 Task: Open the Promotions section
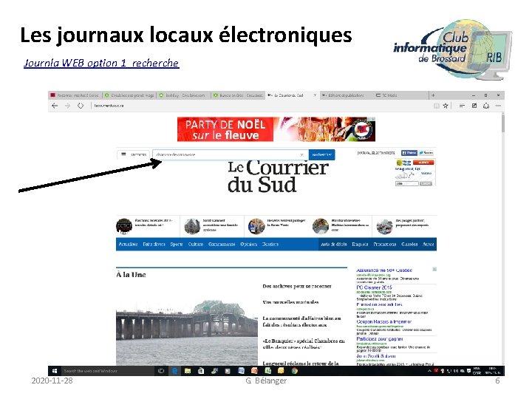pos(385,245)
